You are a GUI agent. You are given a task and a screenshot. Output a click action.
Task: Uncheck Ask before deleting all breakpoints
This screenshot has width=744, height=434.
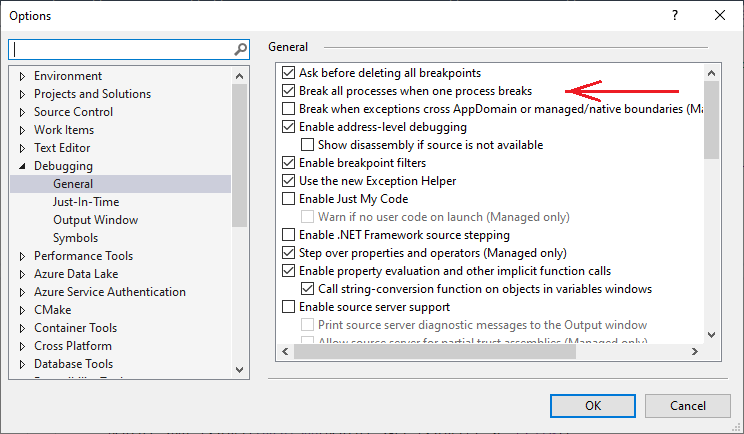point(289,73)
